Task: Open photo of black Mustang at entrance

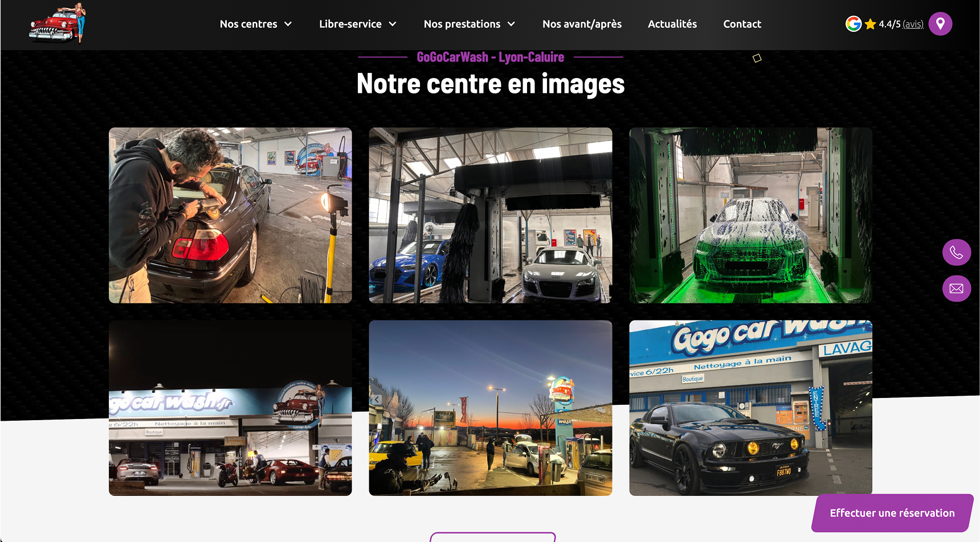Action: click(x=750, y=408)
